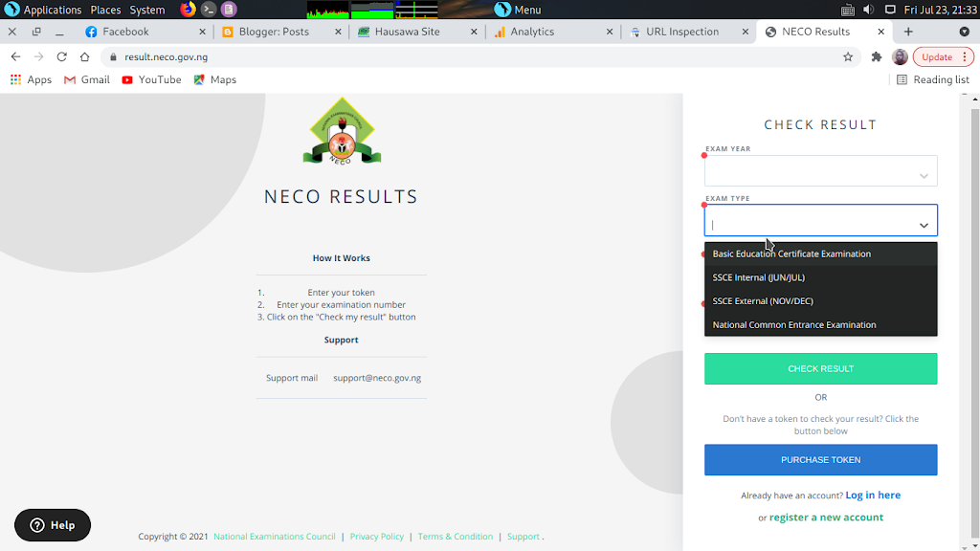Select Basic Education Certificate Examination option
Screen dimensions: 980x551
tap(820, 253)
